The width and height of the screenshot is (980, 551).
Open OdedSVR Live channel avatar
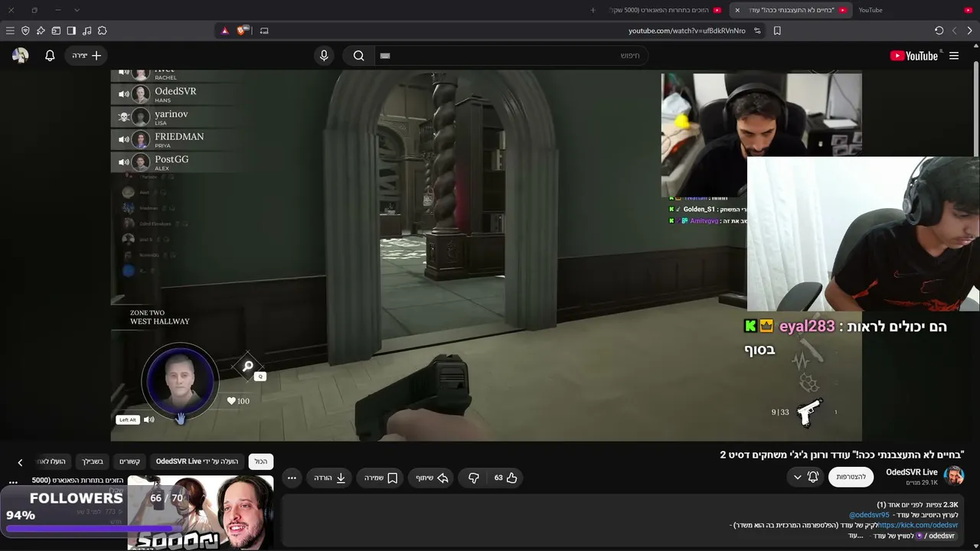coord(954,476)
